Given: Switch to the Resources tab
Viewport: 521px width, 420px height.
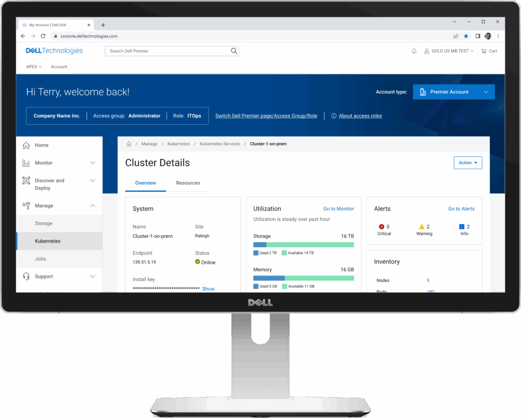Looking at the screenshot, I should coord(188,183).
